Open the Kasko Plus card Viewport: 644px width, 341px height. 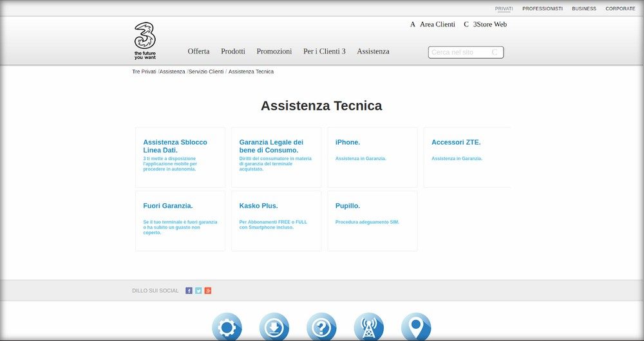click(276, 221)
